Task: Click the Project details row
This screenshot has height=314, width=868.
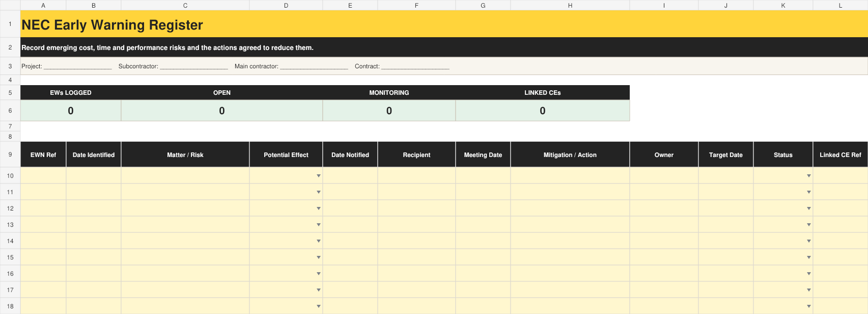Action: pyautogui.click(x=444, y=66)
